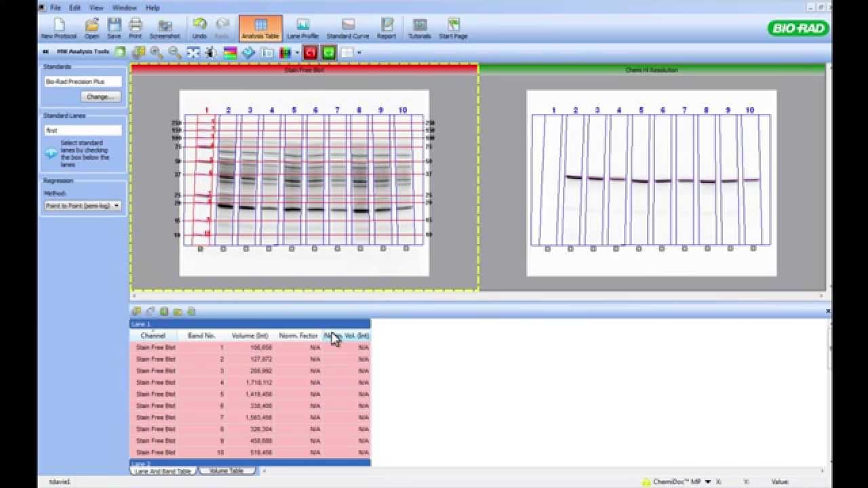Go to the Start Page
Screen dimensions: 868x488
[x=453, y=28]
